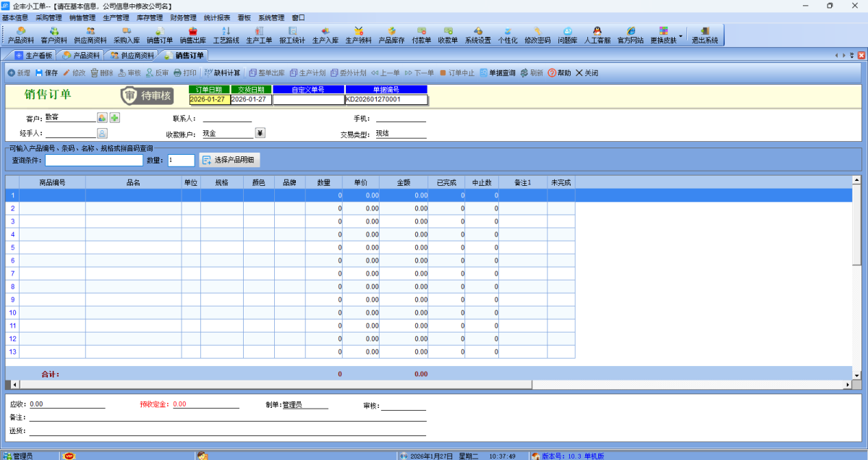Screen dimensions: 868x460
Task: Open the 交货日期 date field
Action: (x=250, y=100)
